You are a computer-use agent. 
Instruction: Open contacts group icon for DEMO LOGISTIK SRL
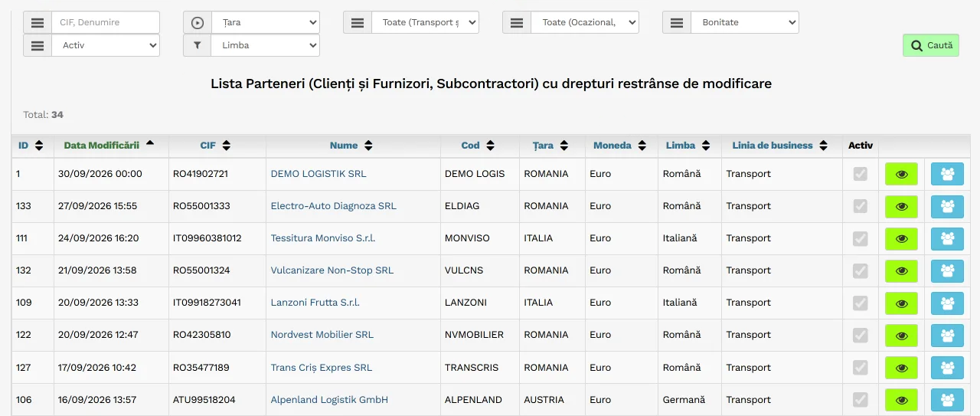coord(947,174)
